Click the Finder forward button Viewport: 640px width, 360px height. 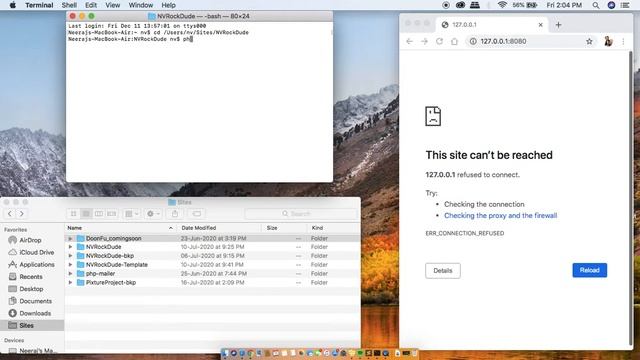point(22,213)
